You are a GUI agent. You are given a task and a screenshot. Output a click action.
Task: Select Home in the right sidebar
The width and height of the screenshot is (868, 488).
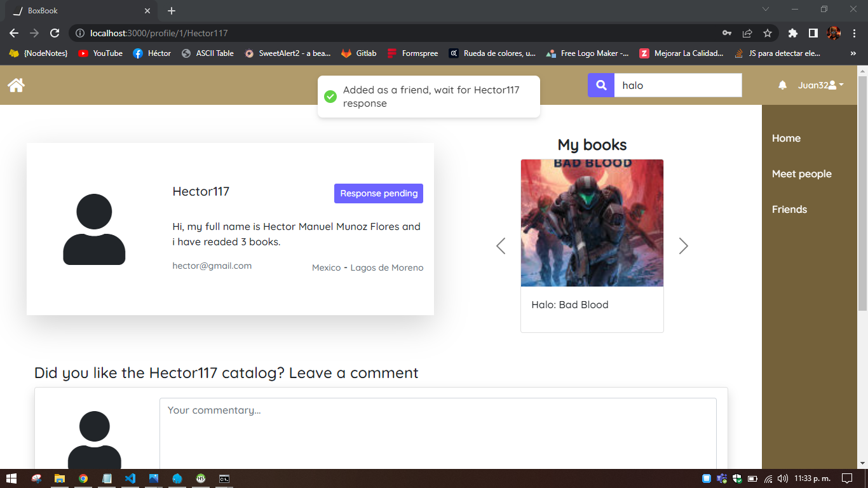coord(786,139)
